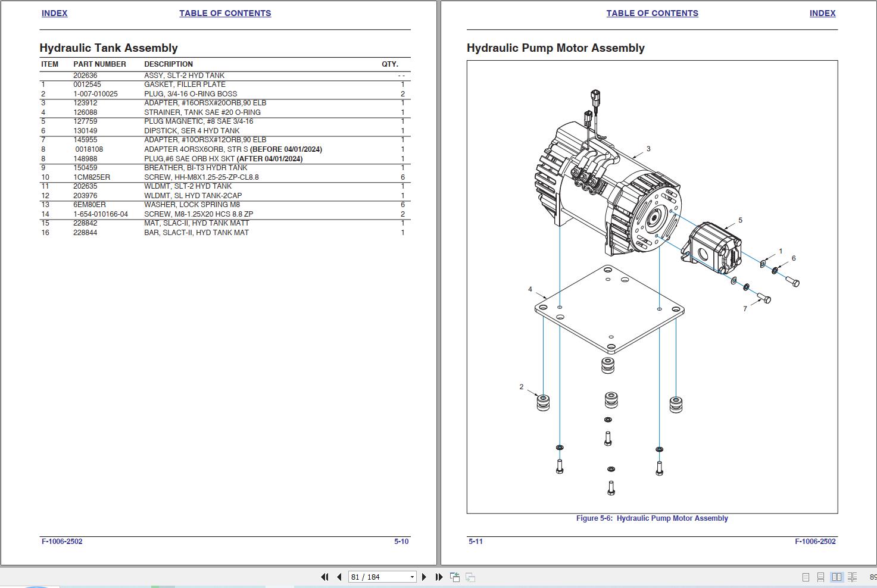Select the two-page facing view
877x588 pixels.
(x=837, y=577)
